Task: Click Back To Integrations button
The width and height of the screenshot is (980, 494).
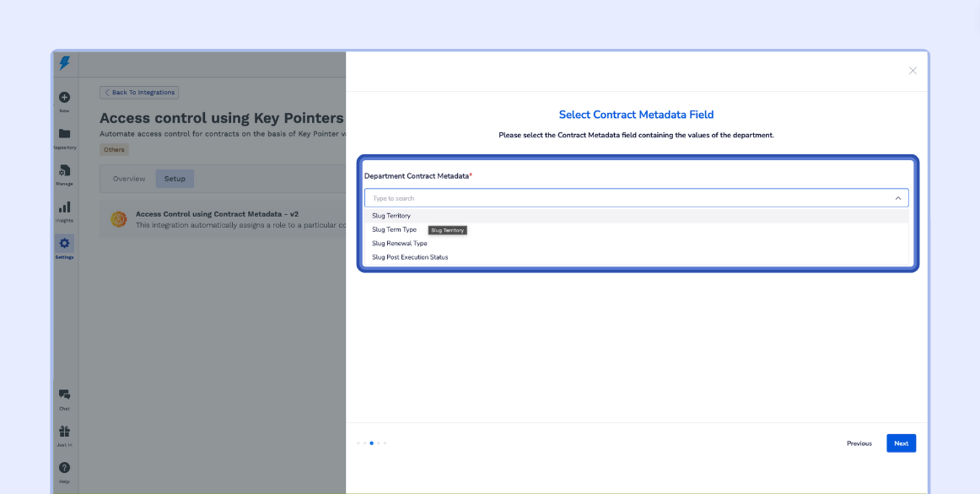Action: [x=139, y=93]
